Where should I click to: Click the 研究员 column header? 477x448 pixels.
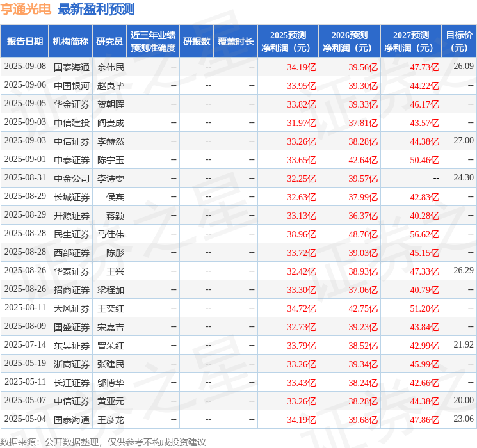click(109, 41)
